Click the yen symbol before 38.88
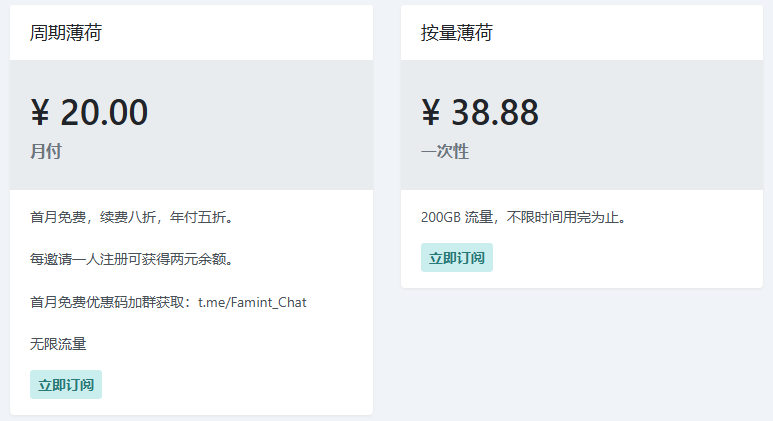 coord(430,112)
